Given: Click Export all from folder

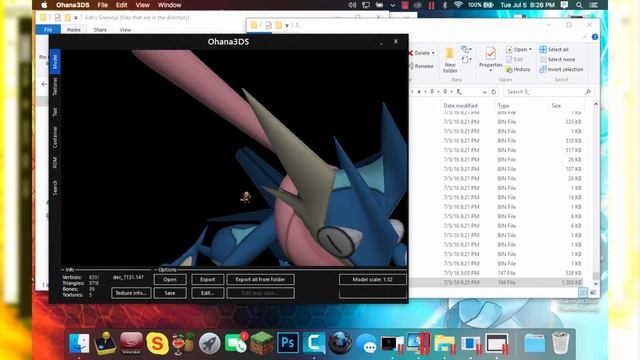Looking at the screenshot, I should [260, 280].
